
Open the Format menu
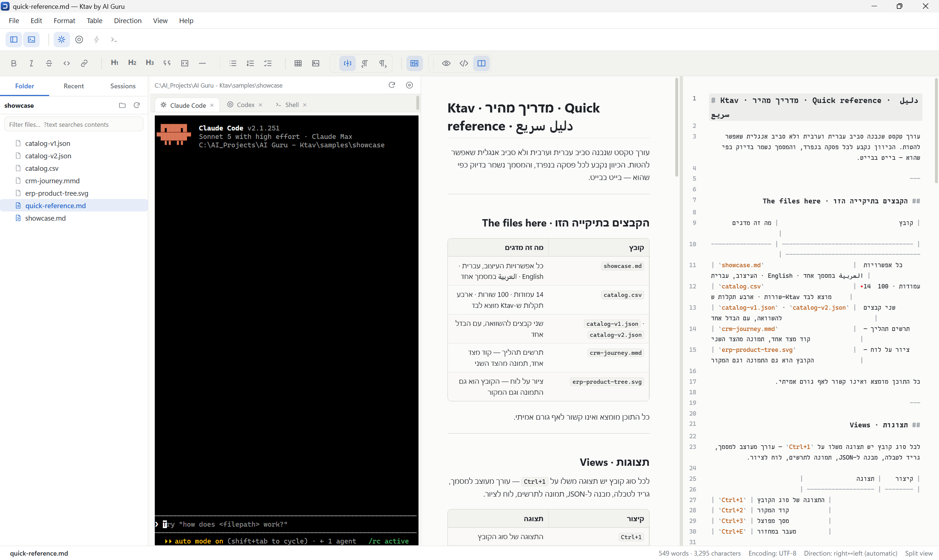click(x=64, y=21)
